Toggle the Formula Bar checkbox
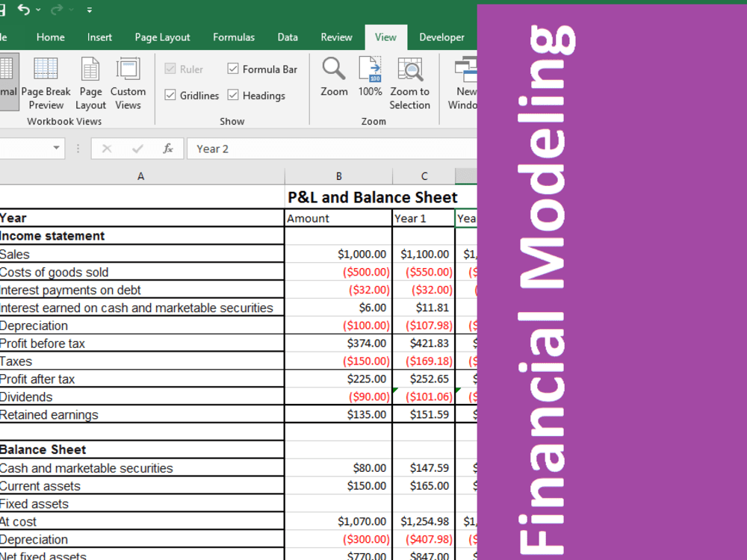747x560 pixels. (x=235, y=69)
